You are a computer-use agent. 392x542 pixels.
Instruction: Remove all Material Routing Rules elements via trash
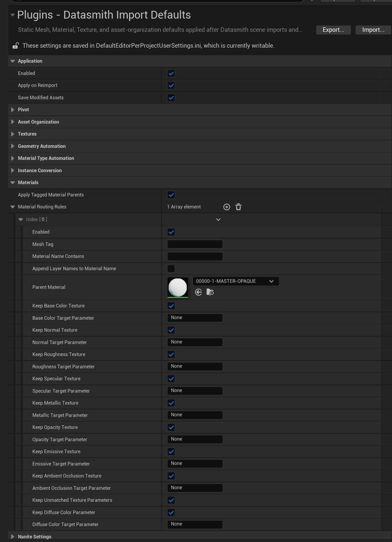(238, 207)
